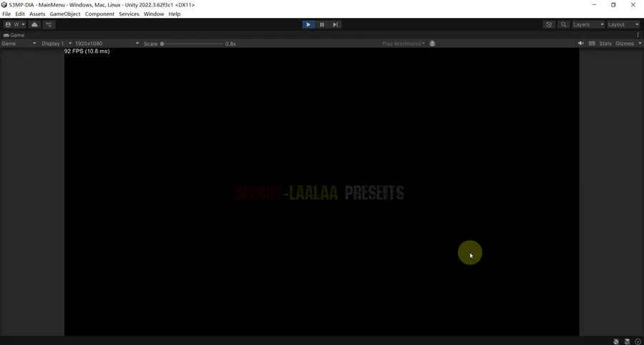
Task: Click the 92 FPS counter text
Action: [x=87, y=52]
